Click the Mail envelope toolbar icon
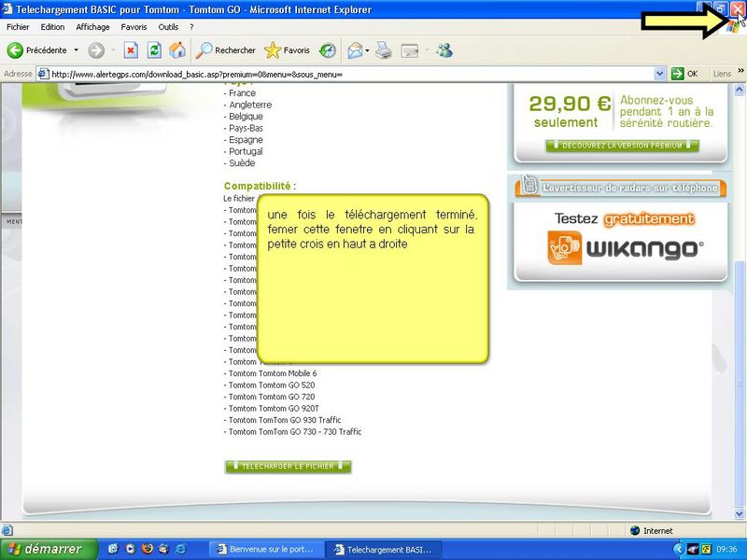Image resolution: width=747 pixels, height=560 pixels. 356,50
